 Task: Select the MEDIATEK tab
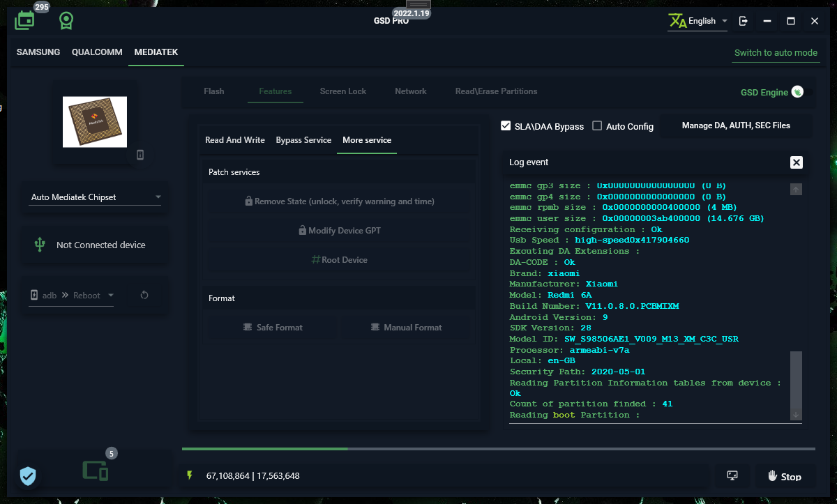coord(156,52)
